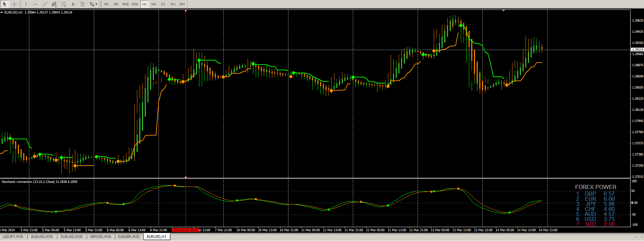Select the red vertical line top handle

(186, 11)
